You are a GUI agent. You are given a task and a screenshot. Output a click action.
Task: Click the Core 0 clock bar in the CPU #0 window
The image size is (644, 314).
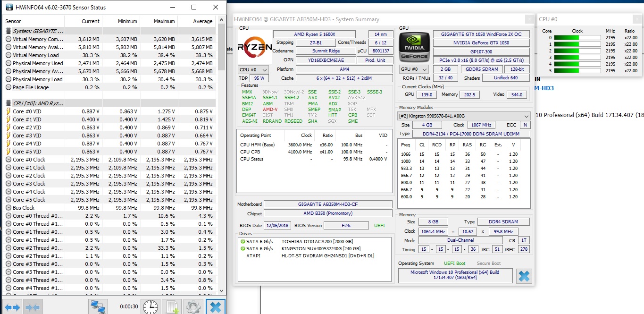[x=577, y=38]
